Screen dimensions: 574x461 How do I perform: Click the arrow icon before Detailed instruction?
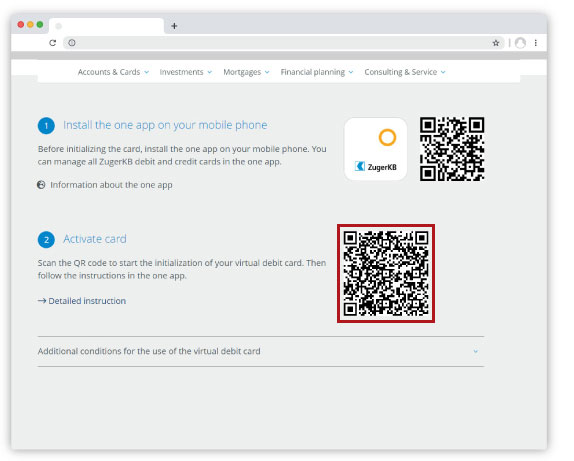point(42,301)
